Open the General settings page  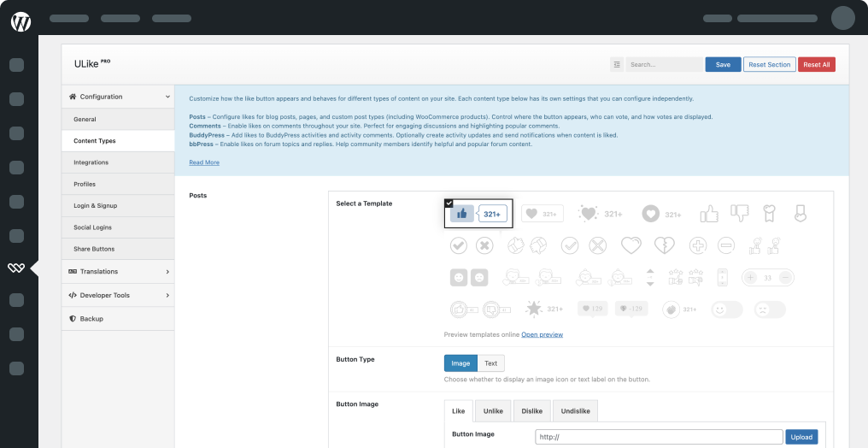(x=118, y=119)
